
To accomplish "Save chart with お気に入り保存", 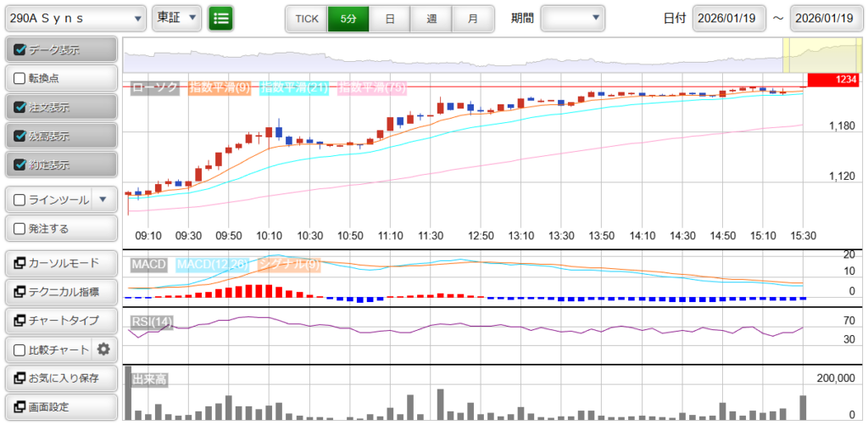I will [60, 377].
